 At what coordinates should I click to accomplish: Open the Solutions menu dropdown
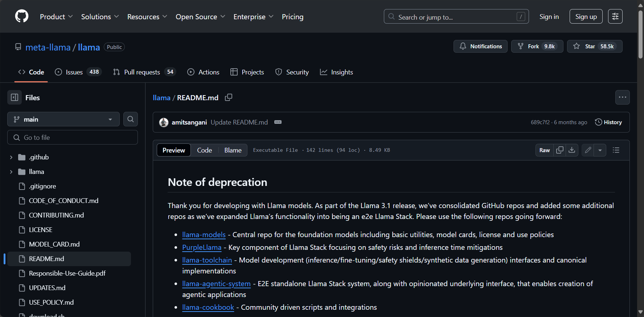coord(100,17)
